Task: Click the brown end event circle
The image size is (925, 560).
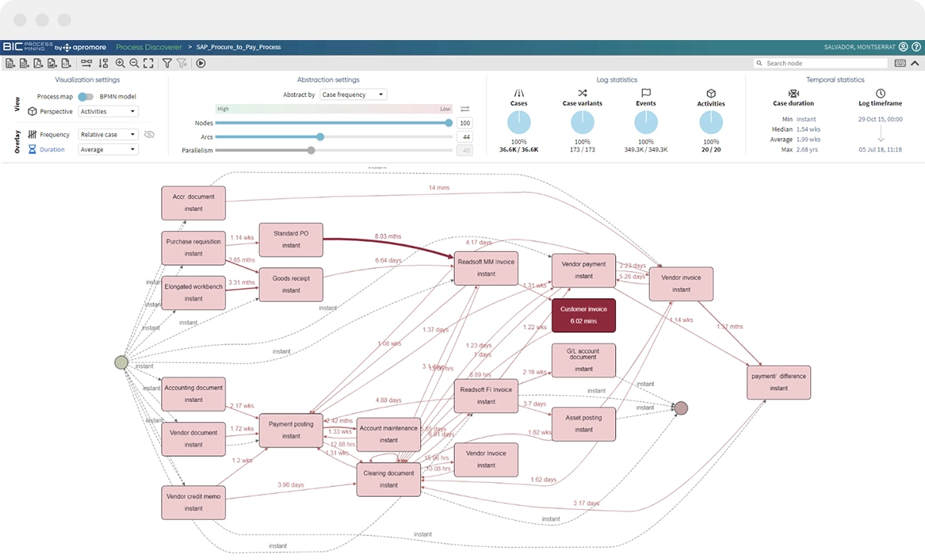Action: tap(680, 408)
